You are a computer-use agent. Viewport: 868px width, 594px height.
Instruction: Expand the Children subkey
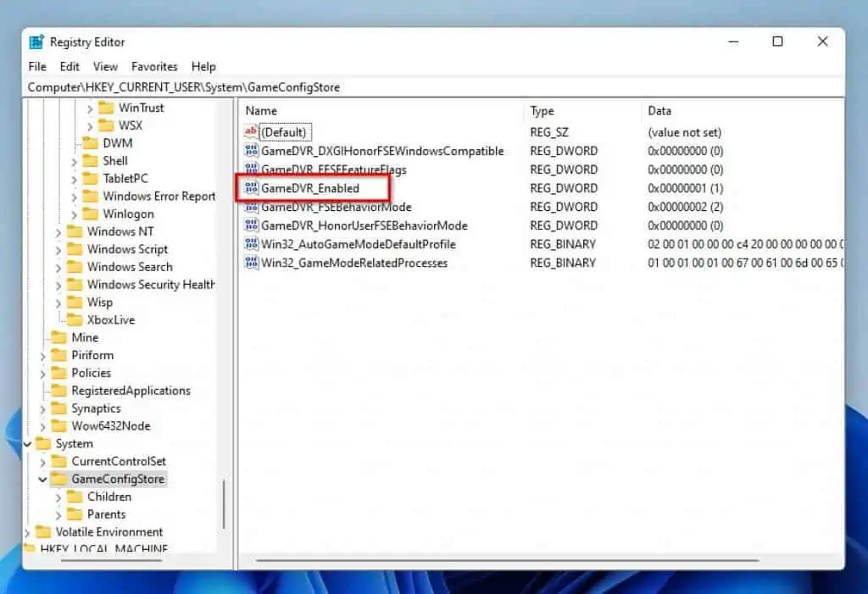coord(58,497)
